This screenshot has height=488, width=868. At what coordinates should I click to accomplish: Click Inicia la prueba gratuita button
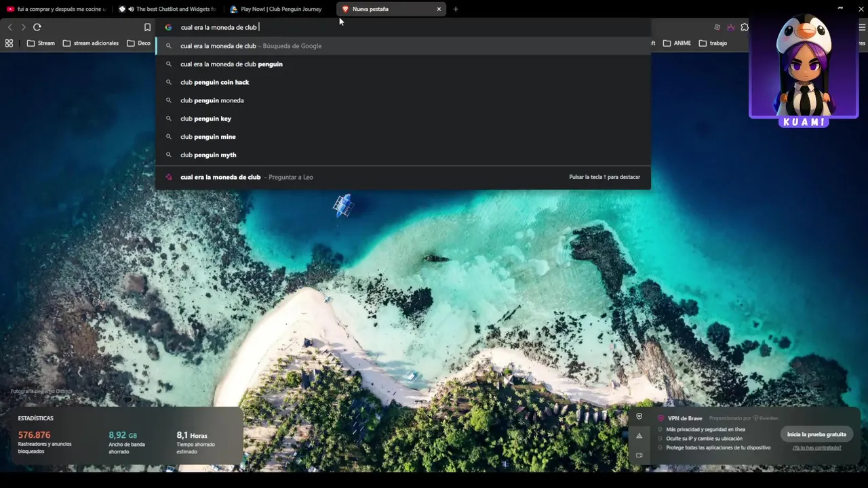816,434
